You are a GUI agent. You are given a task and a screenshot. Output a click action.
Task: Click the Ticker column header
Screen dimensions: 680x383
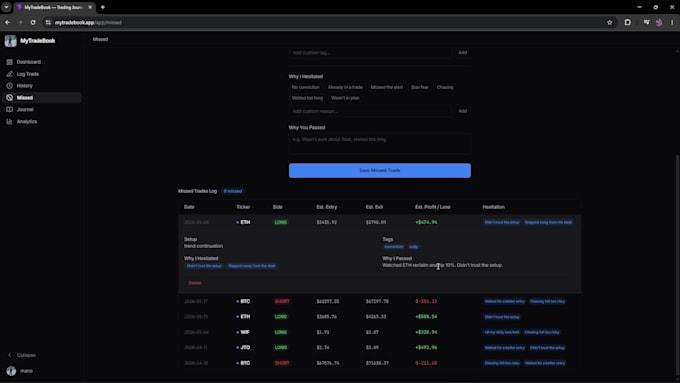[243, 207]
